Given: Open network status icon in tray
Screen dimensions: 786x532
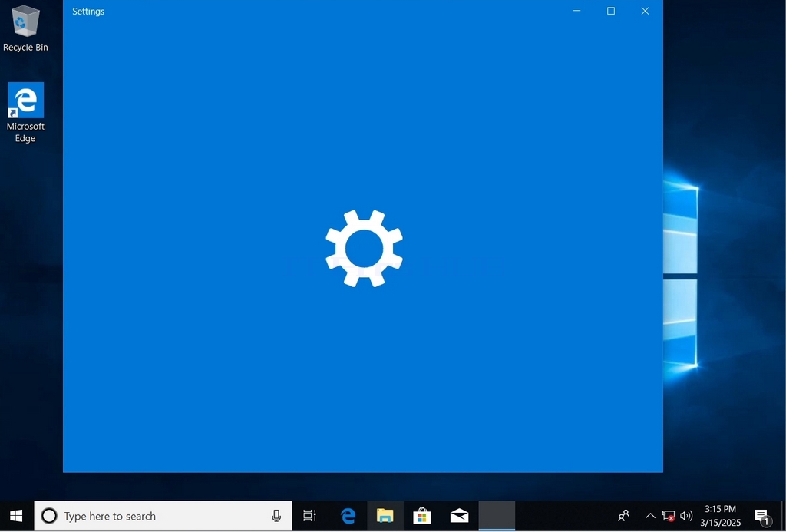Looking at the screenshot, I should pyautogui.click(x=669, y=516).
